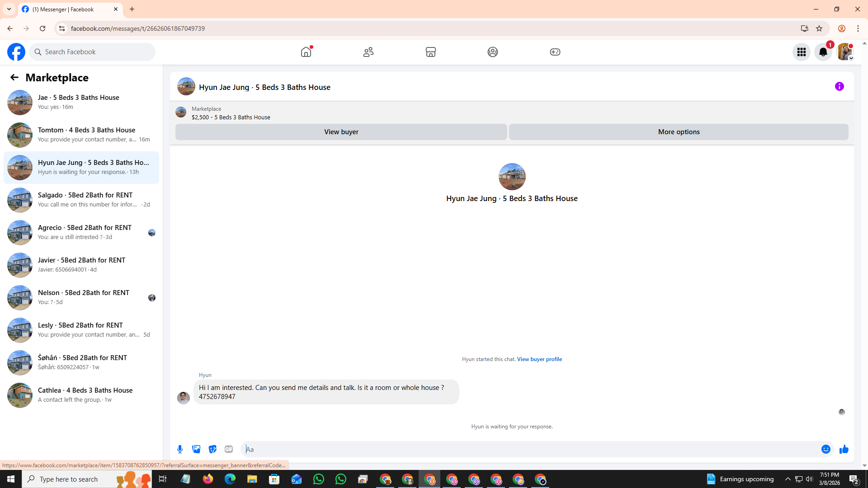Open the notifications bell
This screenshot has height=488, width=868.
point(823,52)
